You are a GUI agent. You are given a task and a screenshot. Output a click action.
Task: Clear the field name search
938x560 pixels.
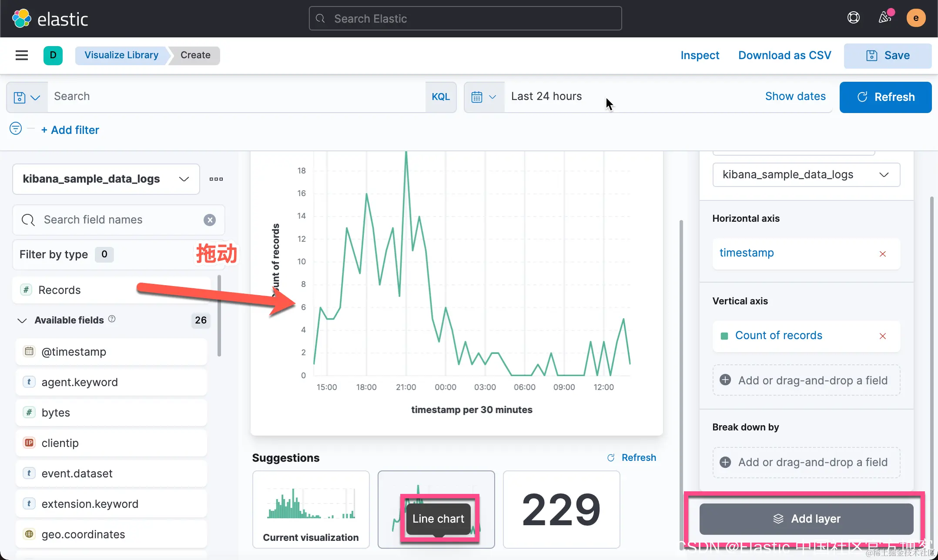[x=210, y=220]
